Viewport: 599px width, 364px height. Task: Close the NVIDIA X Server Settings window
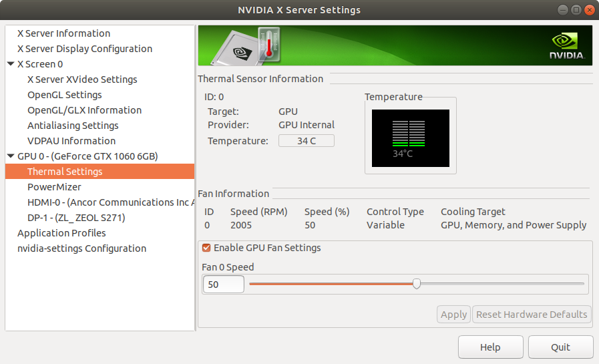590,10
